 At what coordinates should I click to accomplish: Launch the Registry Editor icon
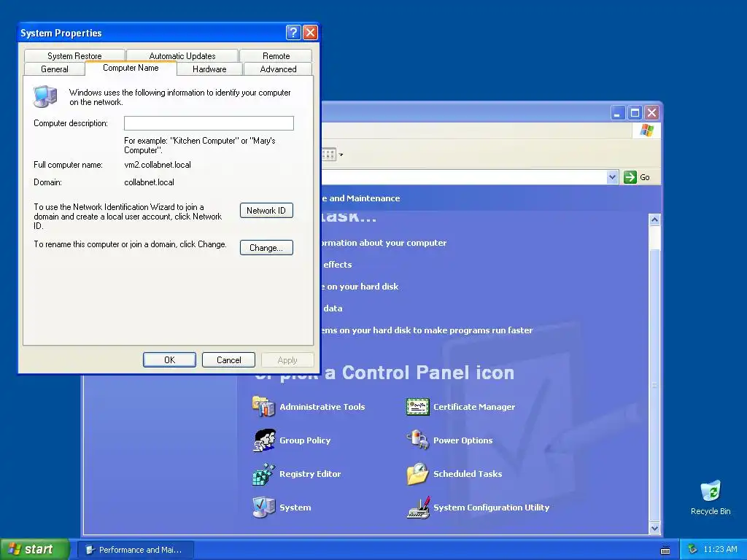[x=264, y=474]
